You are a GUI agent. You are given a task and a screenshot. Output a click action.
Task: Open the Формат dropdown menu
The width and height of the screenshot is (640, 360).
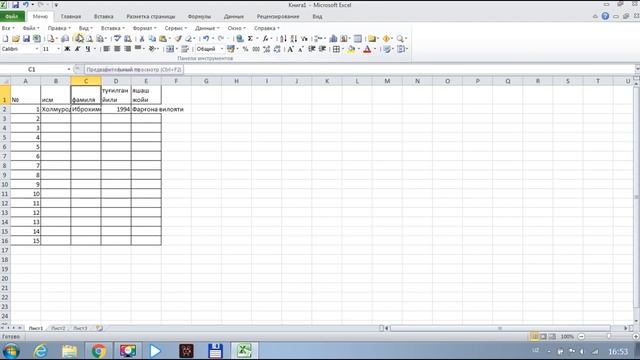[144, 28]
